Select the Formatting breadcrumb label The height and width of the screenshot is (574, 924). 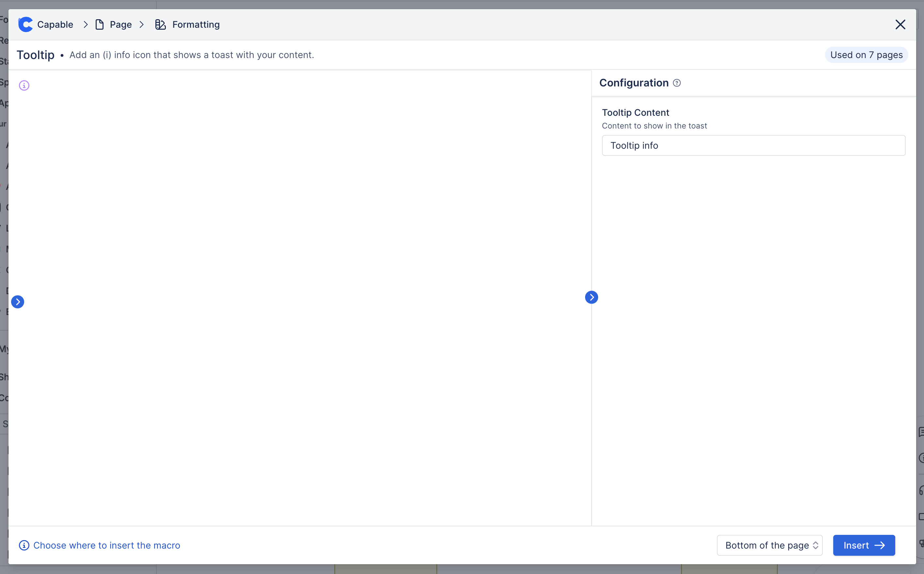click(x=196, y=25)
